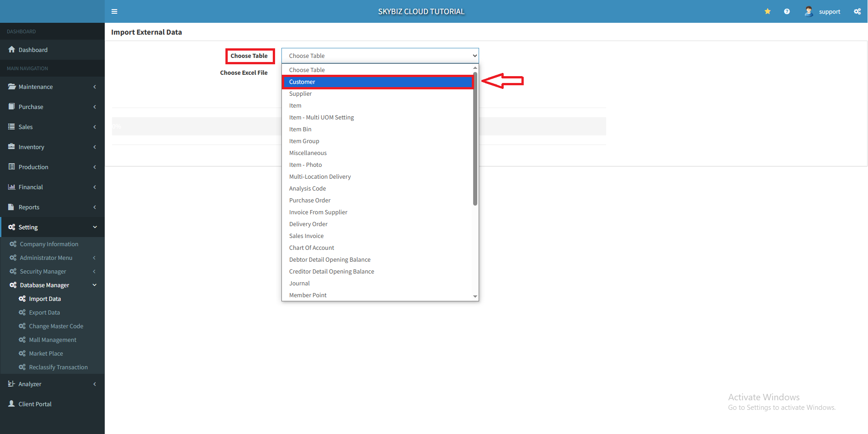Click the Financial chart icon in sidebar
This screenshot has height=434, width=868.
[12, 187]
